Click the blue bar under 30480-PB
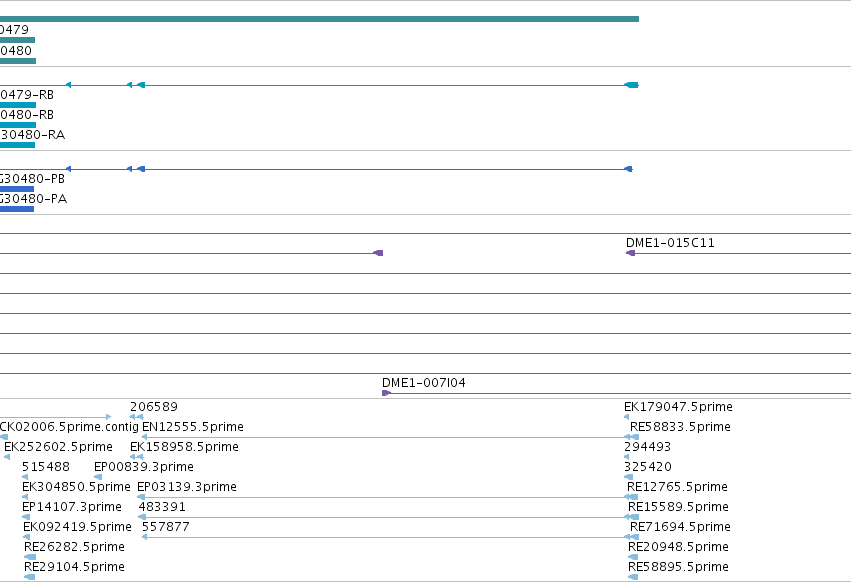Viewport: 851px width, 582px height. 17,189
